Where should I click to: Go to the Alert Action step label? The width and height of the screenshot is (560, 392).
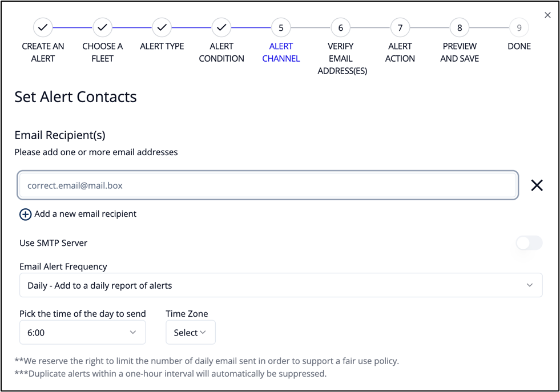coord(400,52)
